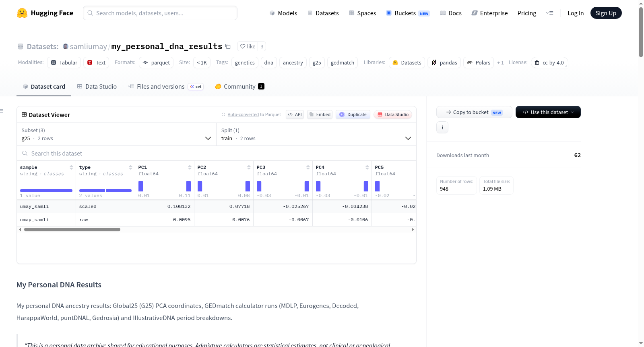The height and width of the screenshot is (347, 644).
Task: Click the gedmatch tag
Action: (x=343, y=62)
